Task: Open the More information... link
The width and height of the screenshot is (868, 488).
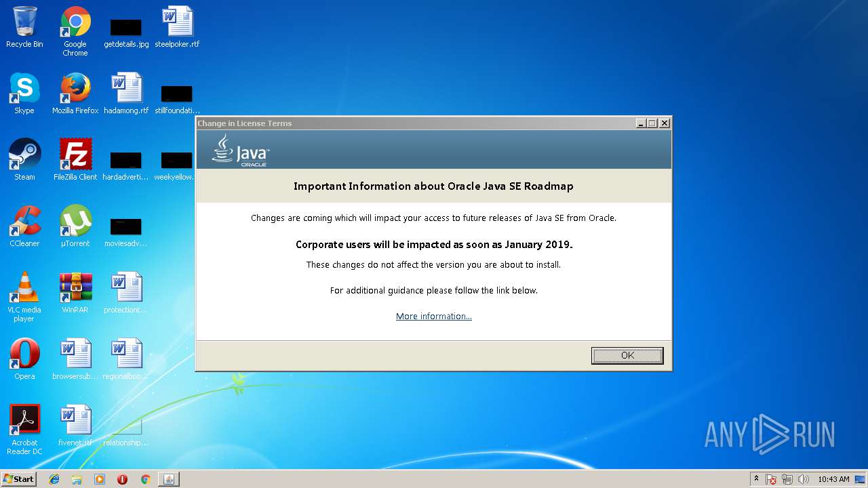Action: (x=434, y=317)
